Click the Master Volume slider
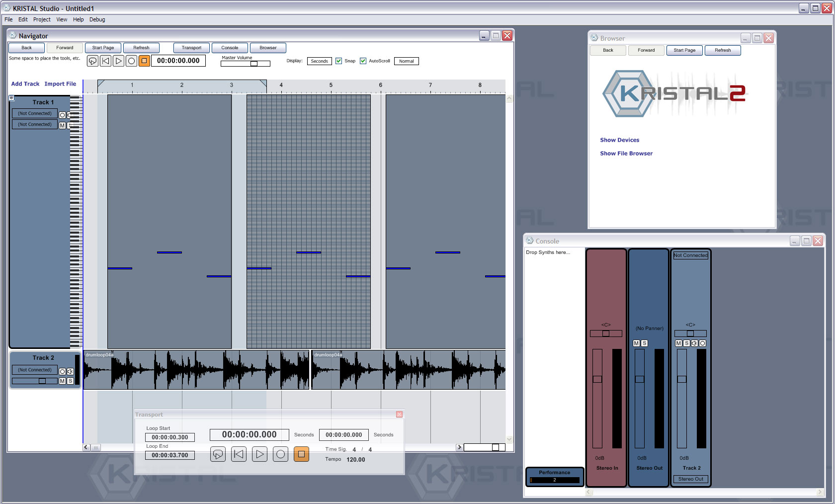This screenshot has height=504, width=835. coord(246,64)
